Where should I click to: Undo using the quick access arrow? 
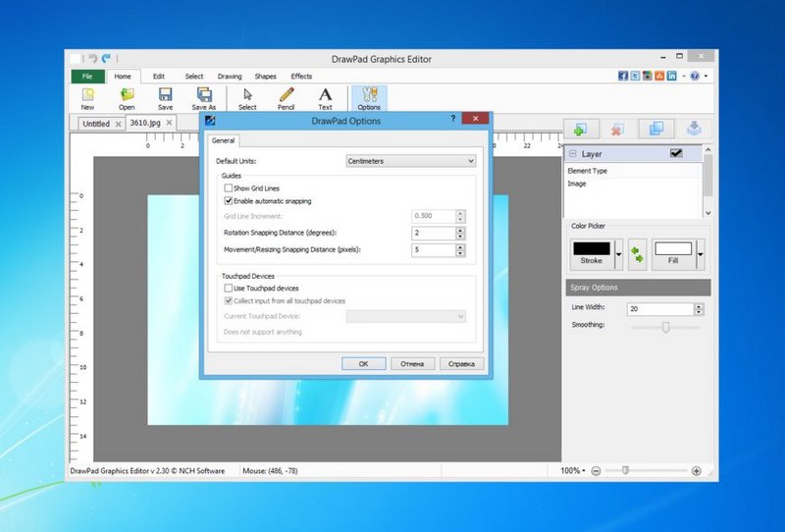click(x=92, y=59)
